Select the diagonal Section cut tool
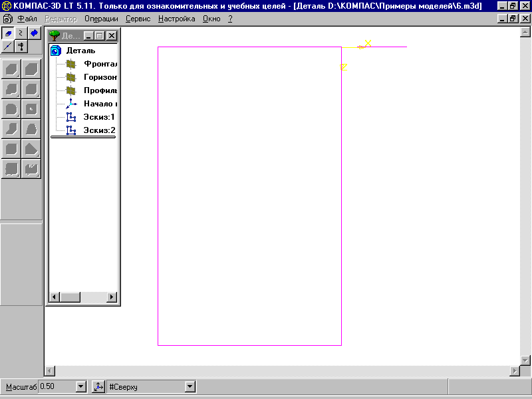The width and height of the screenshot is (532, 399). (31, 149)
